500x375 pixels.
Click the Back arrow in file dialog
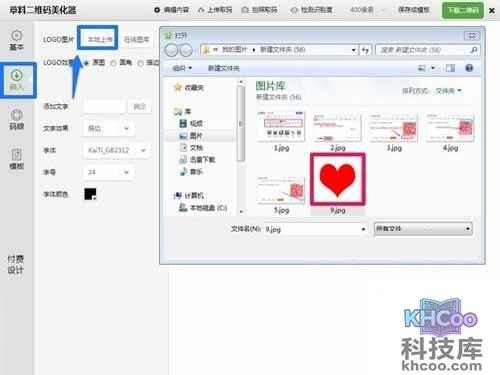pyautogui.click(x=172, y=50)
